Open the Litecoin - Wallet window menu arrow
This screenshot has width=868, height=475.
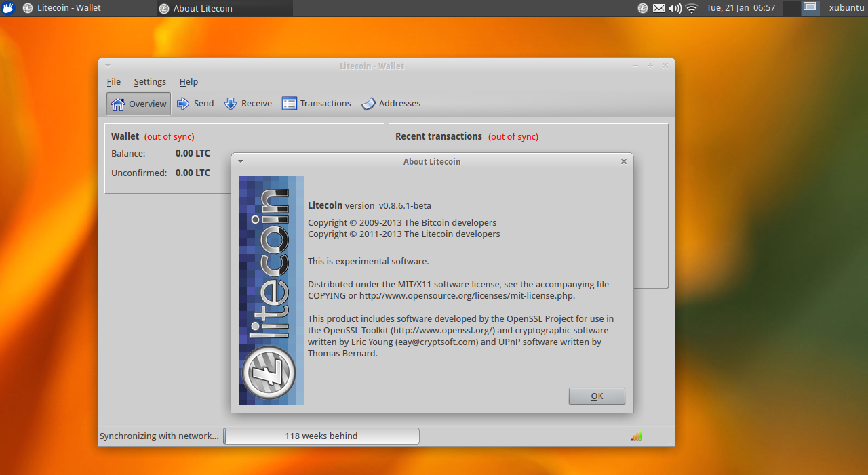coord(108,66)
